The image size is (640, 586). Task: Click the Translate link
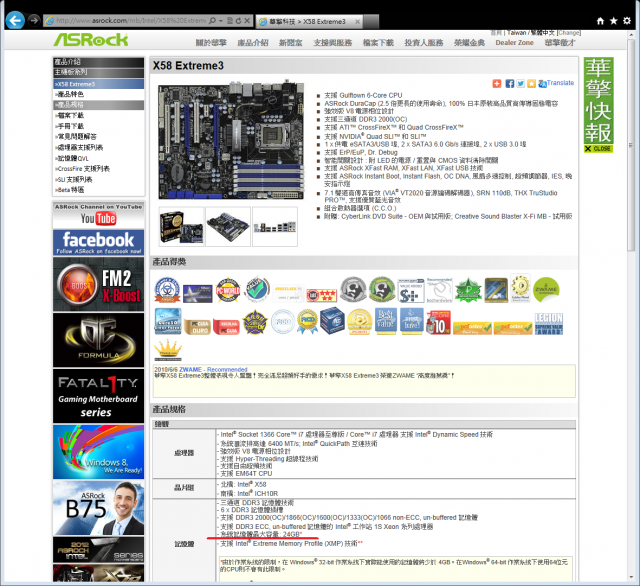560,83
